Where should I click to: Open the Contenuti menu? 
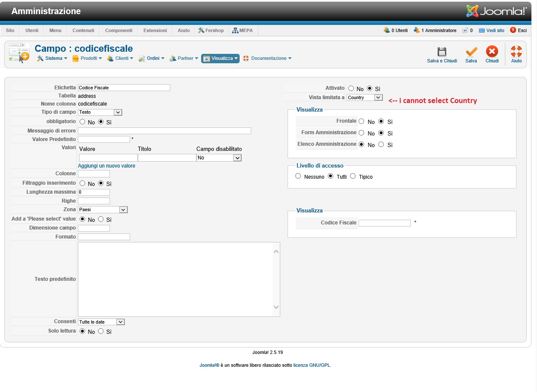pyautogui.click(x=83, y=30)
